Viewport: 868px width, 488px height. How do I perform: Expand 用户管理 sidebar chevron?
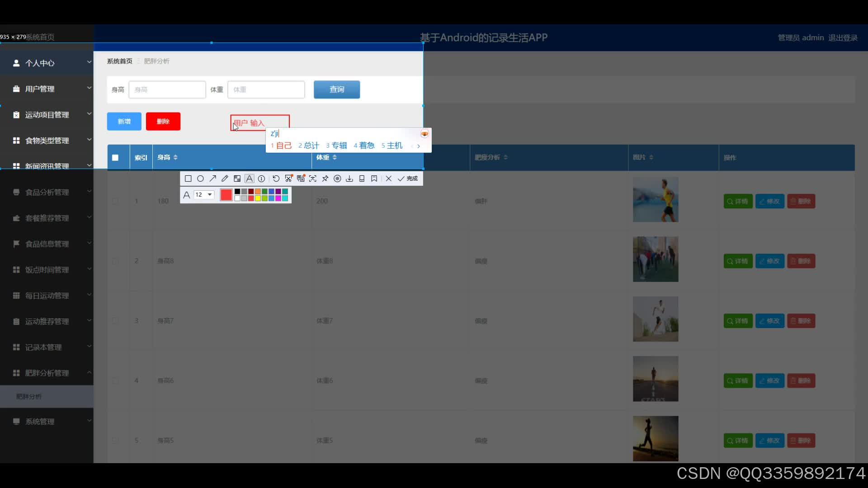tap(89, 88)
